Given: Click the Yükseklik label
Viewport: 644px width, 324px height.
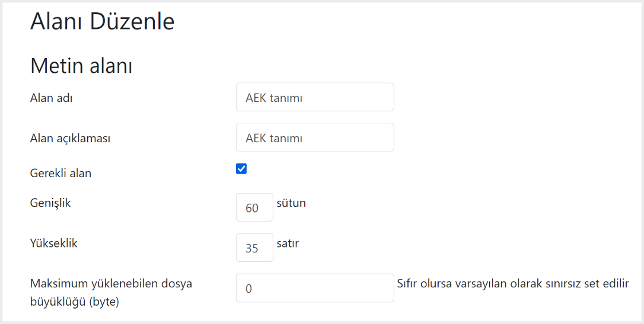Looking at the screenshot, I should 54,243.
